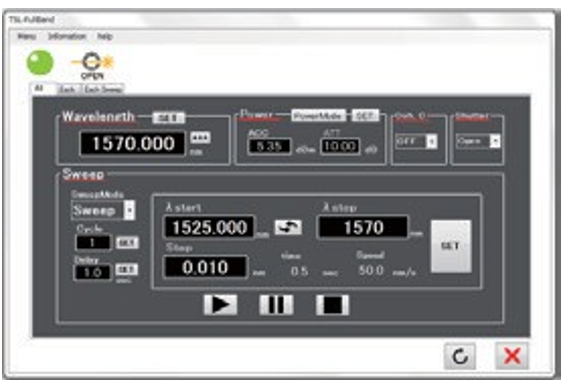The width and height of the screenshot is (565, 383).
Task: Toggle the PowerMode button
Action: [318, 116]
